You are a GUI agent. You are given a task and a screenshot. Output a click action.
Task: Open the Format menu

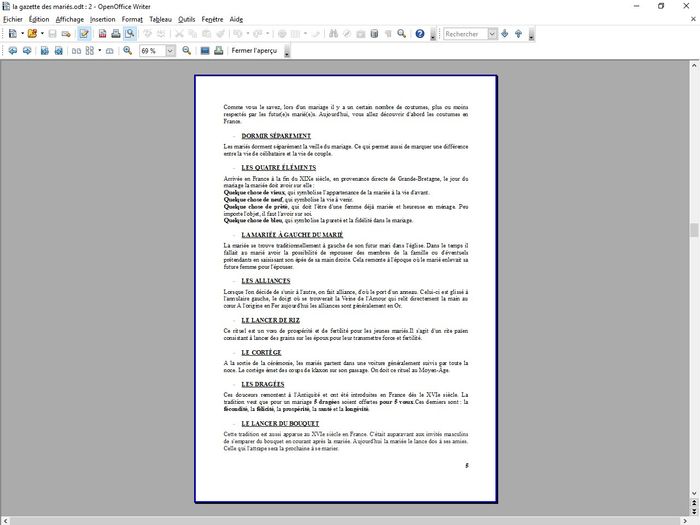click(x=132, y=19)
